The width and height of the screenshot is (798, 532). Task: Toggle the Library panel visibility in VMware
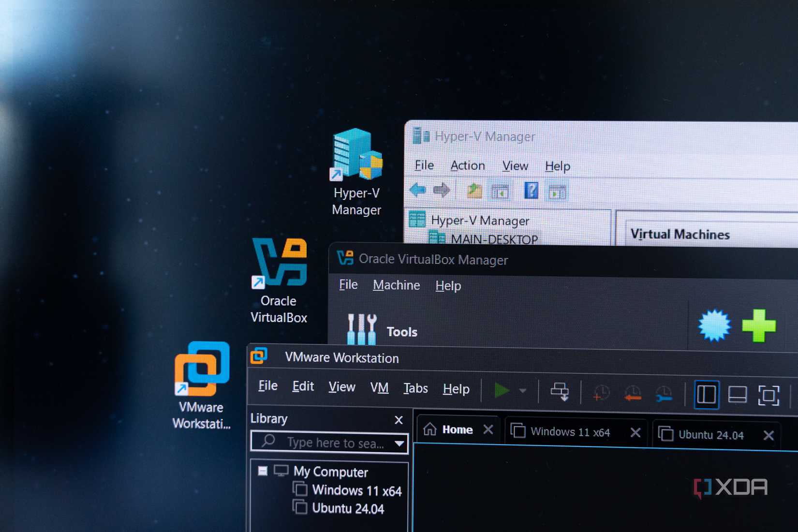click(x=708, y=394)
